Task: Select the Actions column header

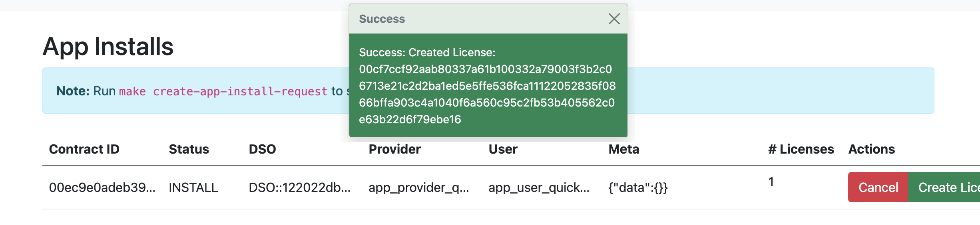Action: [871, 149]
